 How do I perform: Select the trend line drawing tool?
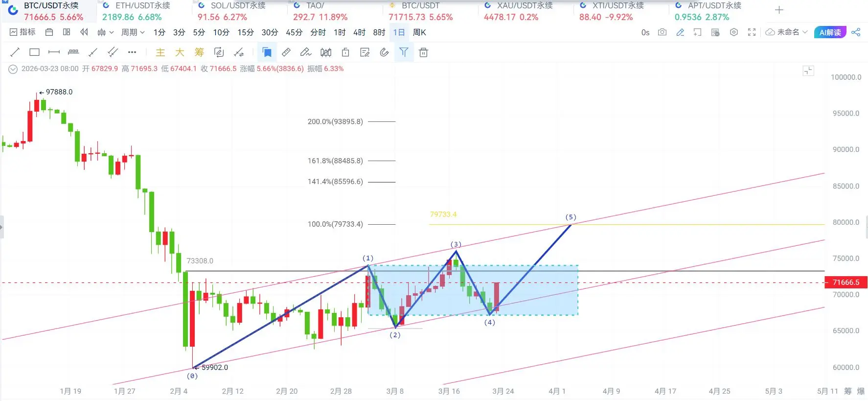(15, 52)
